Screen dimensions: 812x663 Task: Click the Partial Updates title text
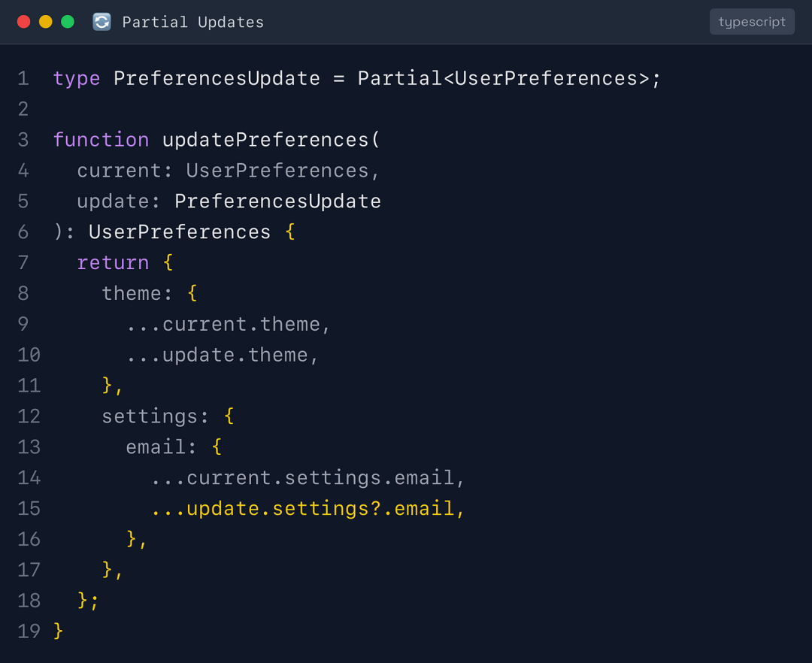[193, 23]
